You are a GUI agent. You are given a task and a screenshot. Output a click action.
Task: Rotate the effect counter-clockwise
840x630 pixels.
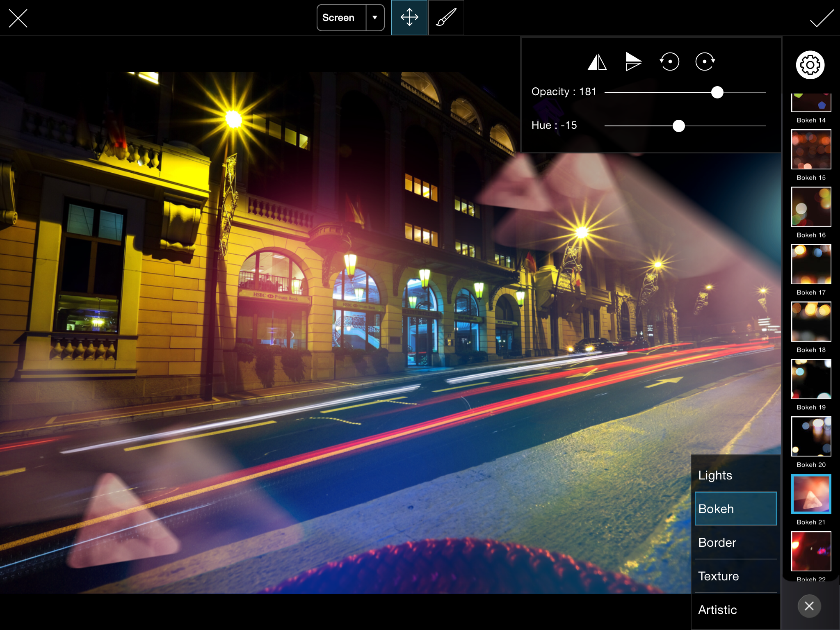point(670,62)
